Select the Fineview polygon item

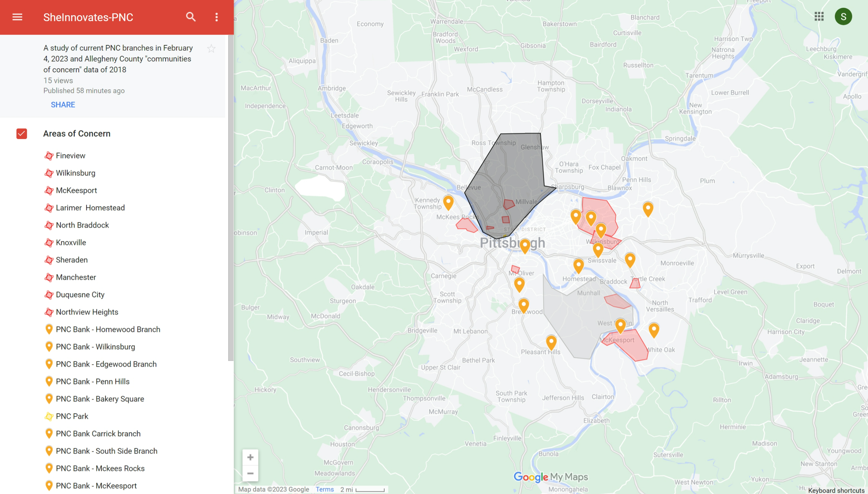pos(71,156)
